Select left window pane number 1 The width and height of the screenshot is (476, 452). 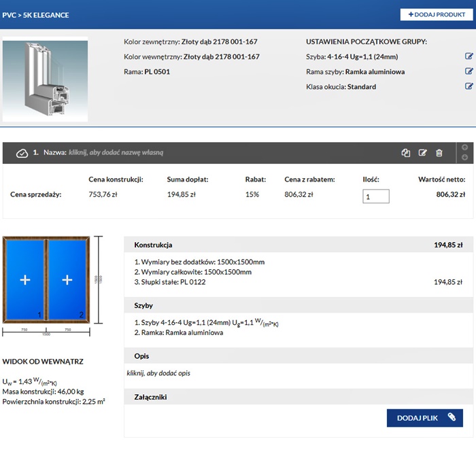click(x=25, y=279)
